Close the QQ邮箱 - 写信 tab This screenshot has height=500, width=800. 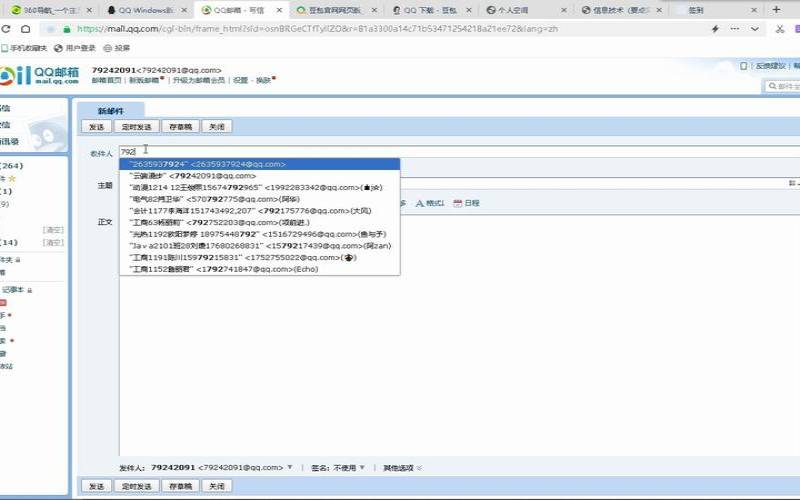tap(279, 10)
